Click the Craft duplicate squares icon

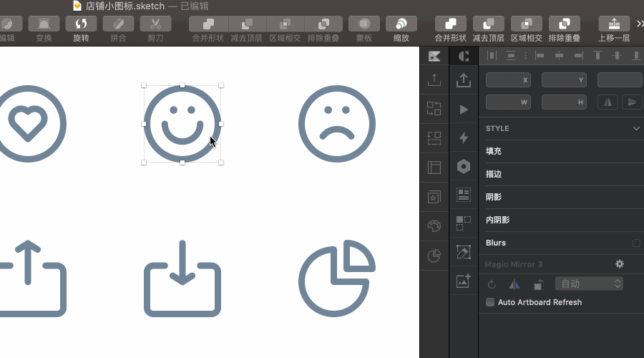point(464,223)
